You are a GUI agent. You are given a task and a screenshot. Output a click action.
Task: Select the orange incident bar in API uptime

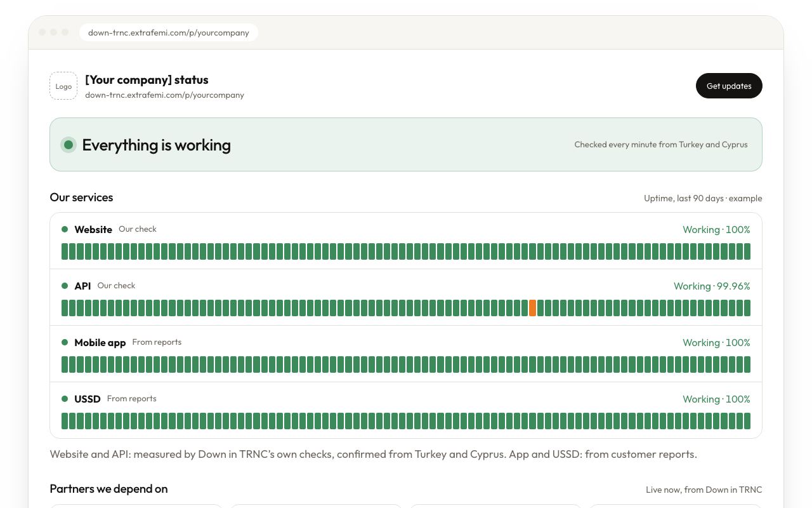click(x=533, y=308)
